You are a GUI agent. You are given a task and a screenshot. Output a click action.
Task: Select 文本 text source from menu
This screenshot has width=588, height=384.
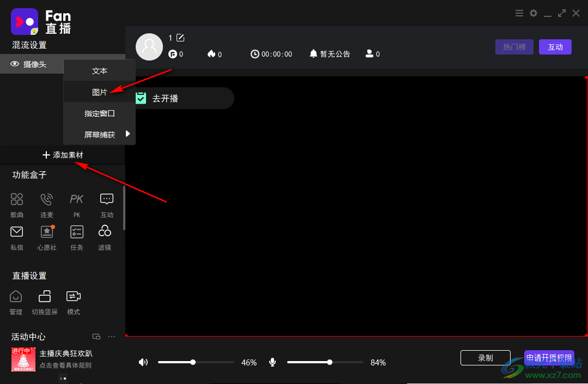(x=99, y=71)
